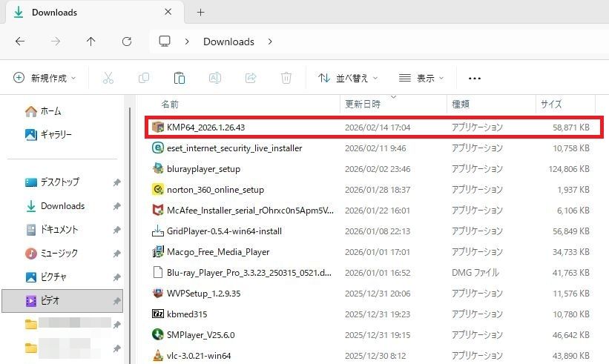
Task: Click the Cut scissors icon in toolbar
Action: coord(108,78)
